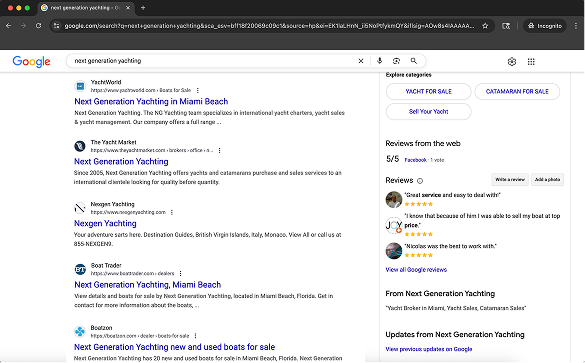
Task: Submit search with magnifying glass icon
Action: coord(414,61)
